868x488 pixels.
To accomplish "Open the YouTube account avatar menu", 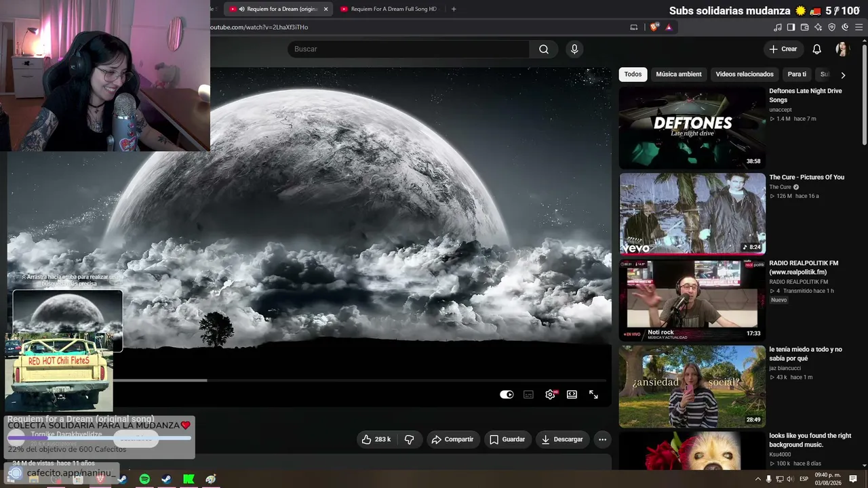I will 842,49.
